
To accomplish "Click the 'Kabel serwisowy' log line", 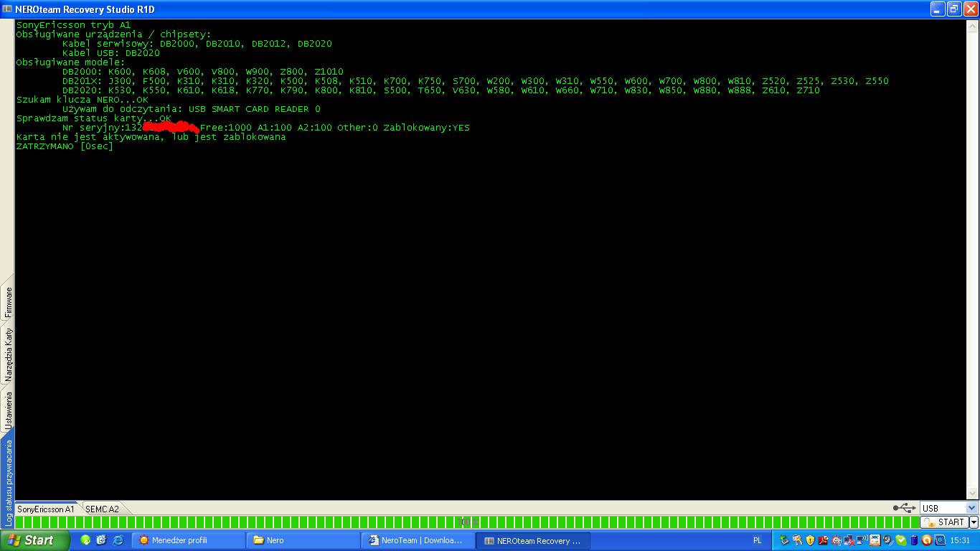I will 197,44.
